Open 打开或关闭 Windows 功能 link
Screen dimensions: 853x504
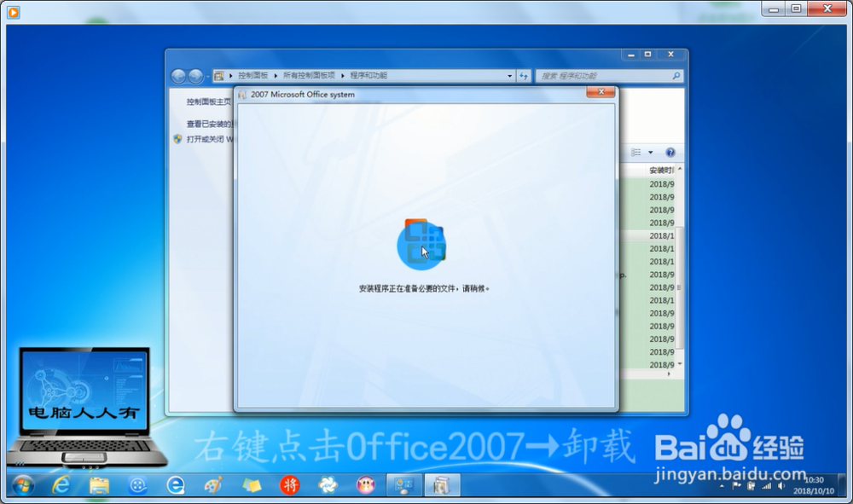(x=210, y=139)
